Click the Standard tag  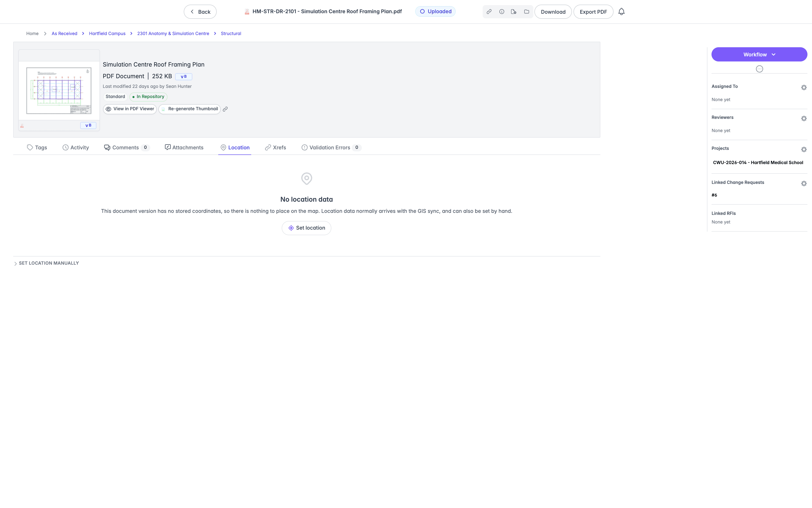pos(115,97)
